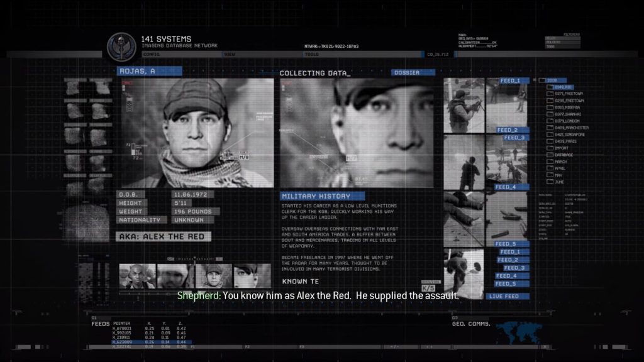Switch to the DOSSIER tab
Screen dimensions: 644x362
[x=413, y=73]
